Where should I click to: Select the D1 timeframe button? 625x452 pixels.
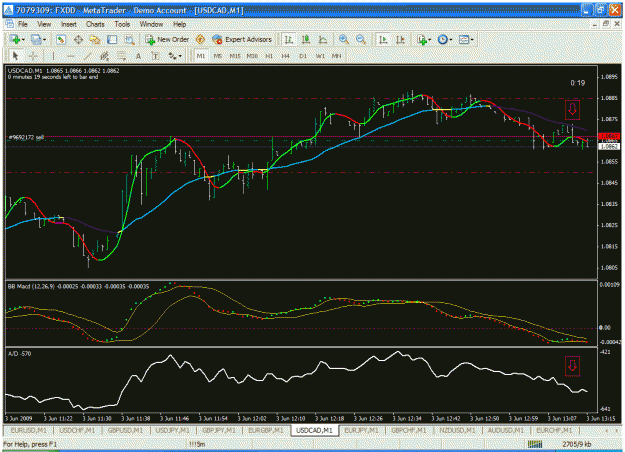pyautogui.click(x=303, y=56)
